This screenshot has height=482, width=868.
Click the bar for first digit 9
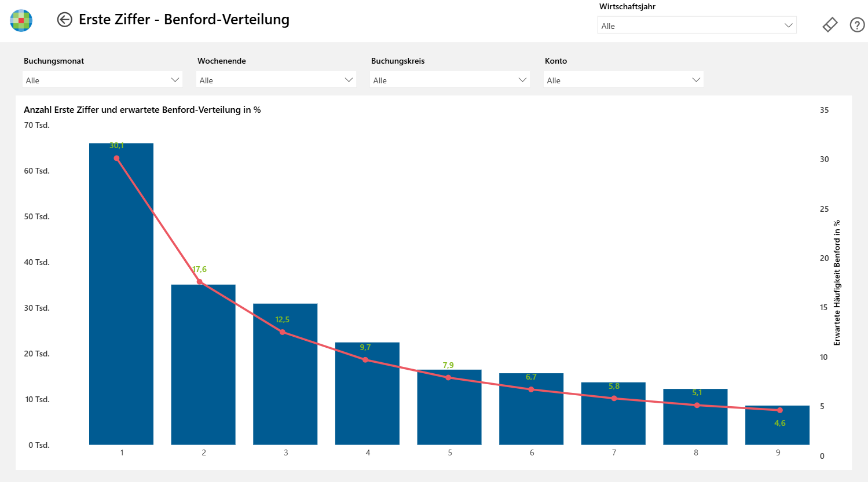(777, 425)
